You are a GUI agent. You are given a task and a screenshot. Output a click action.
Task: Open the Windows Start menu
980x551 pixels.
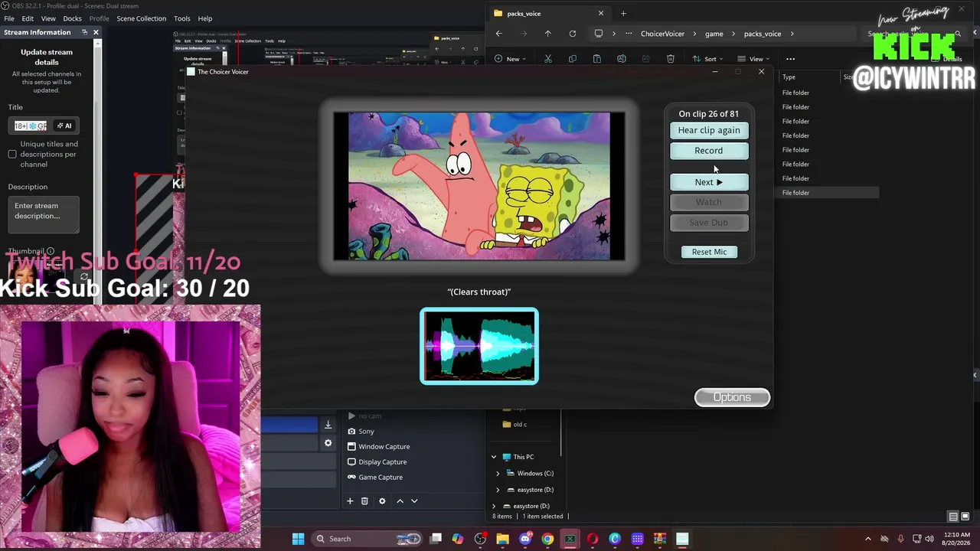pyautogui.click(x=298, y=539)
